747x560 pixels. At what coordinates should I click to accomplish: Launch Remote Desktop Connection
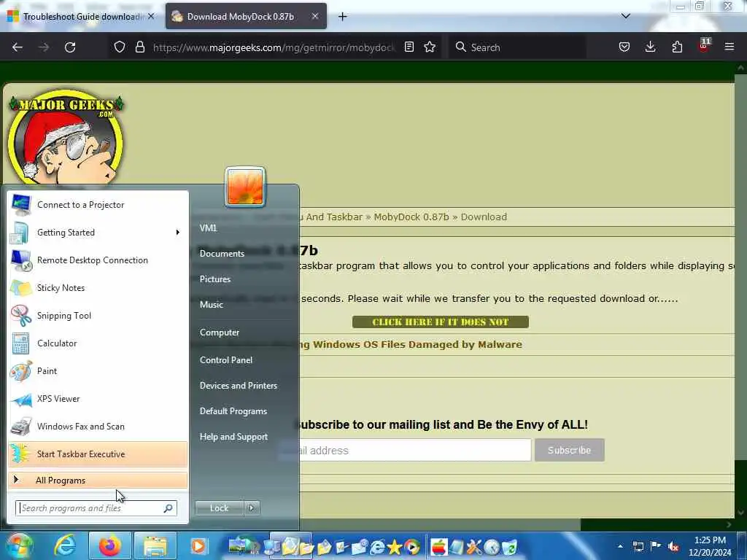[x=98, y=260]
